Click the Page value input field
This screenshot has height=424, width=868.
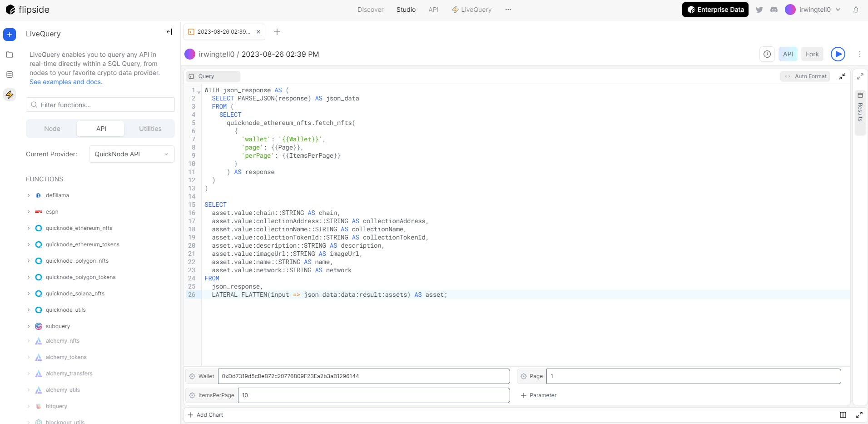694,376
